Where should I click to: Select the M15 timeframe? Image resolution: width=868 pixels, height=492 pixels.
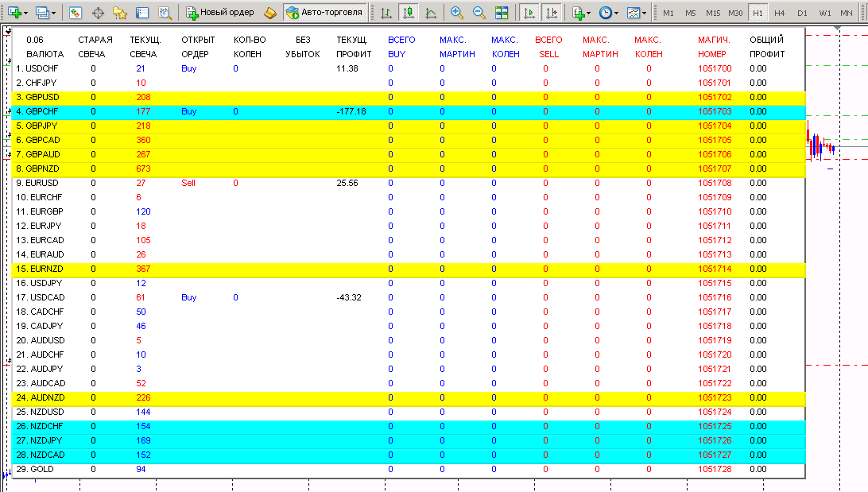pos(713,13)
